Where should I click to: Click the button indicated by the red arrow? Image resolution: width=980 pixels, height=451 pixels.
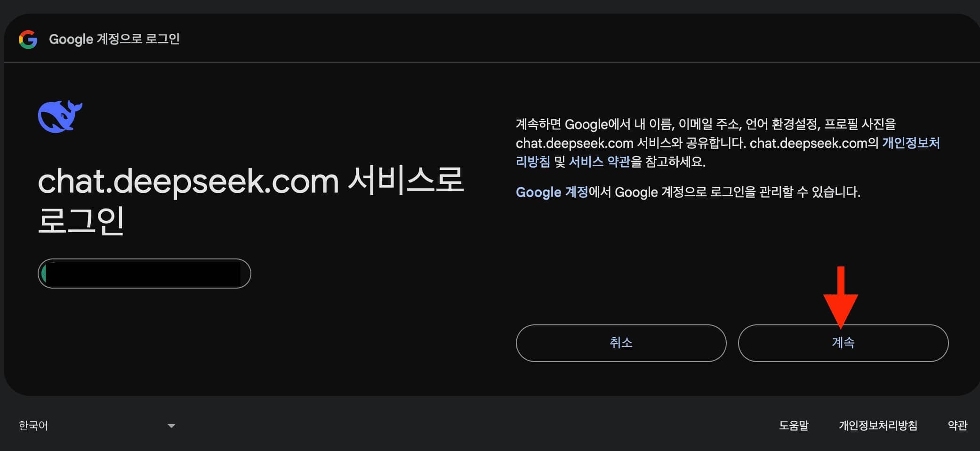click(x=843, y=343)
